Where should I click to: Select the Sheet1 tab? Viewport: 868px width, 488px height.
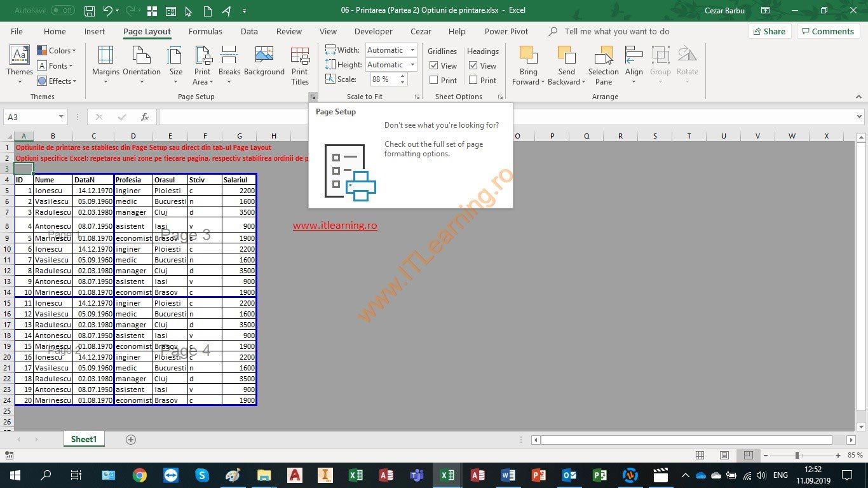[84, 439]
